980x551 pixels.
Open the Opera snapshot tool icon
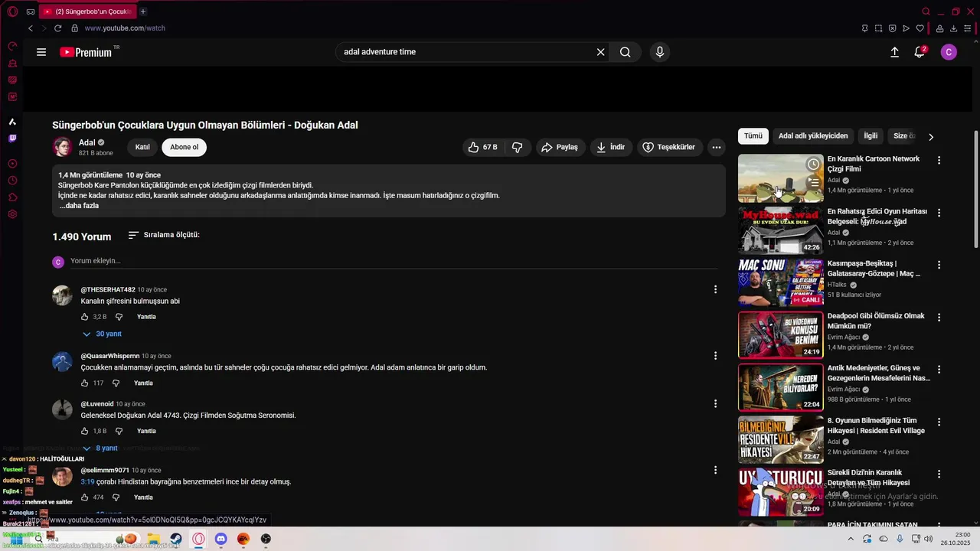pos(878,28)
